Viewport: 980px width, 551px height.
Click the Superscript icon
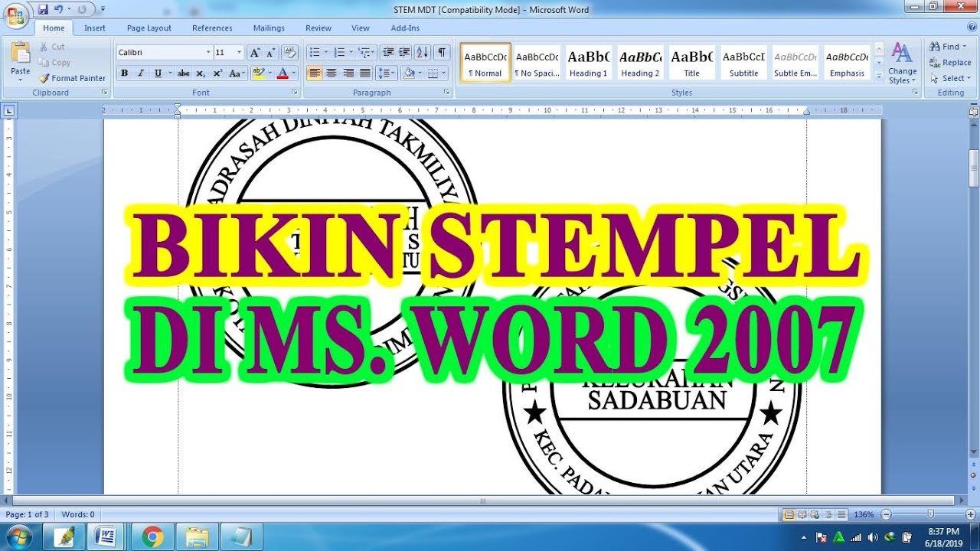coord(217,73)
